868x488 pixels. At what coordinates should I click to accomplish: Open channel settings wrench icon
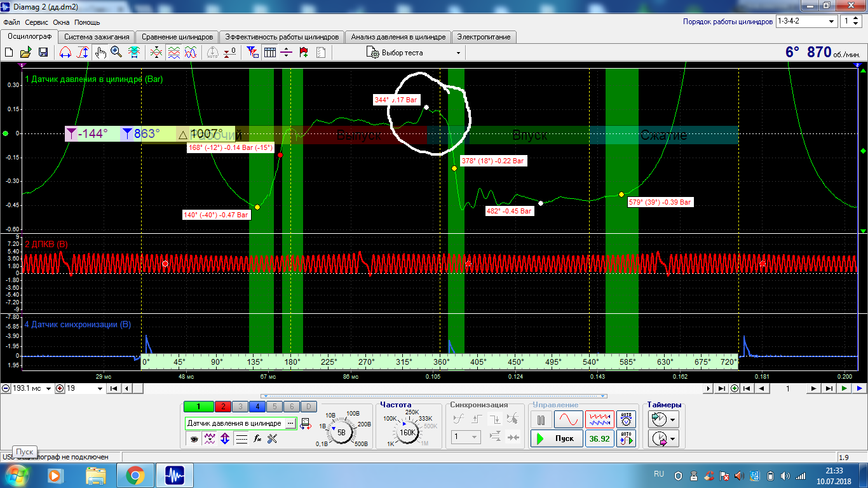point(273,438)
